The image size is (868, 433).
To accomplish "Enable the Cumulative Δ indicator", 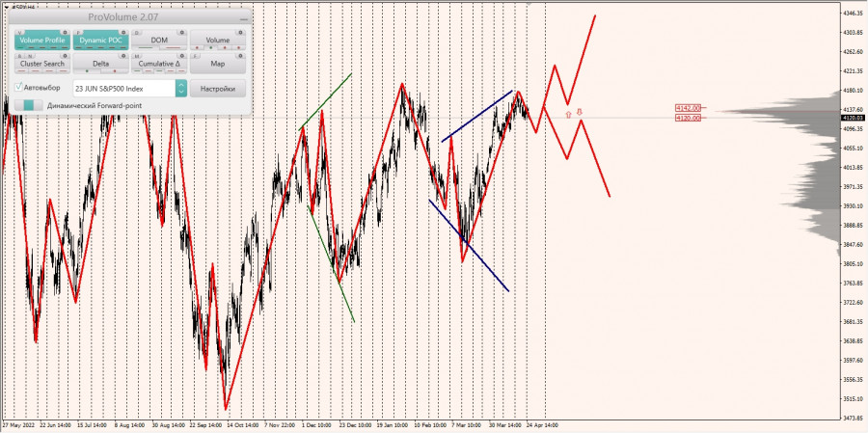I will (x=159, y=64).
